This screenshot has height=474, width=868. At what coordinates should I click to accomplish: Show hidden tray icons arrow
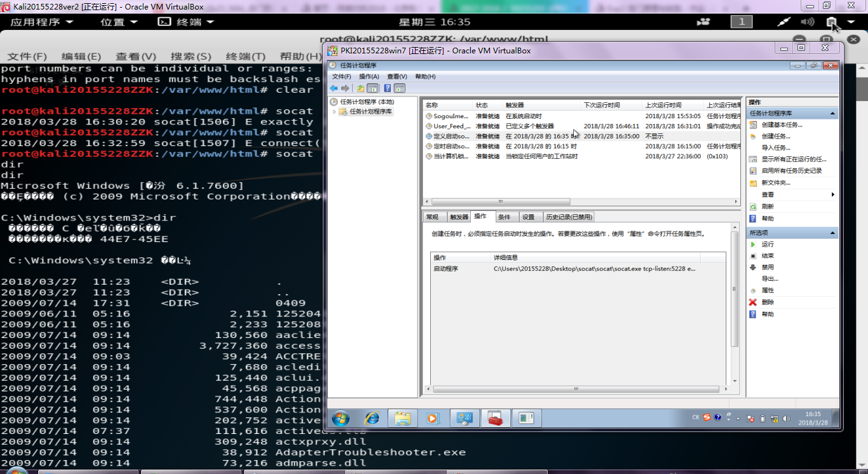pyautogui.click(x=737, y=418)
